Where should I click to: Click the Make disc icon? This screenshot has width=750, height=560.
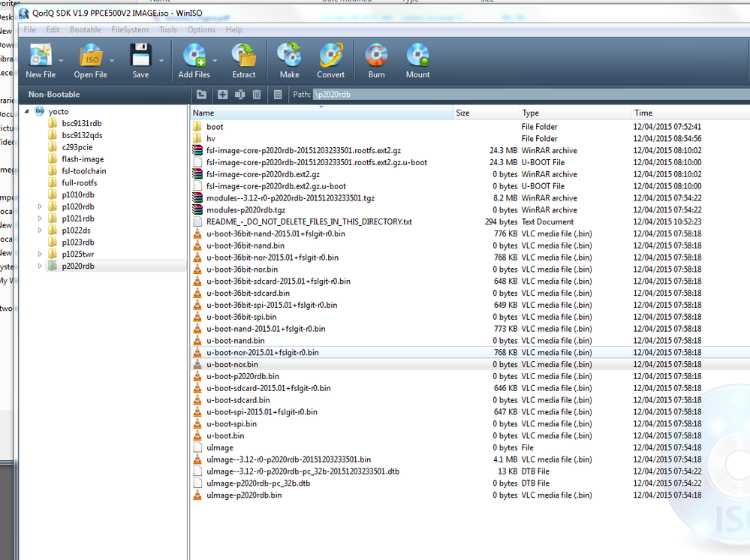(289, 55)
